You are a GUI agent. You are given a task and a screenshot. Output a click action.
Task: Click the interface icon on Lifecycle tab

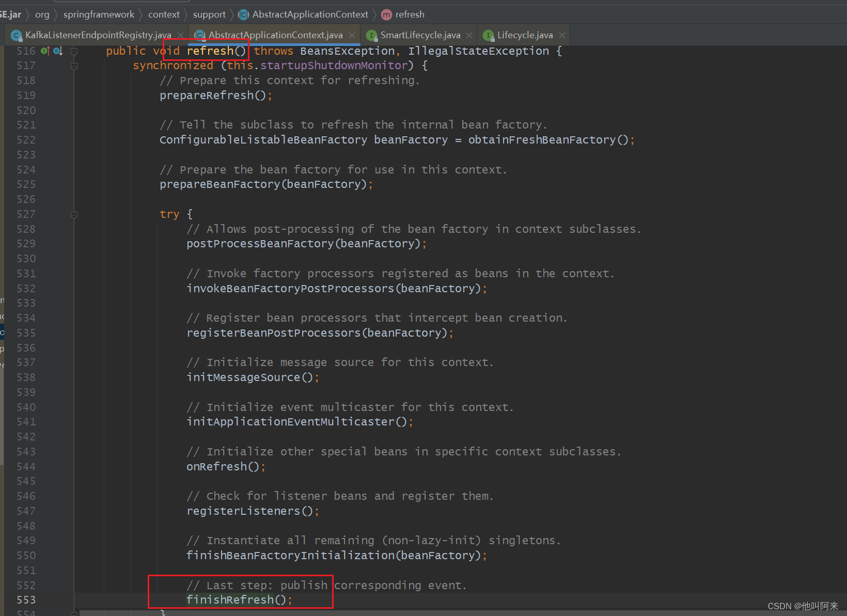click(488, 35)
